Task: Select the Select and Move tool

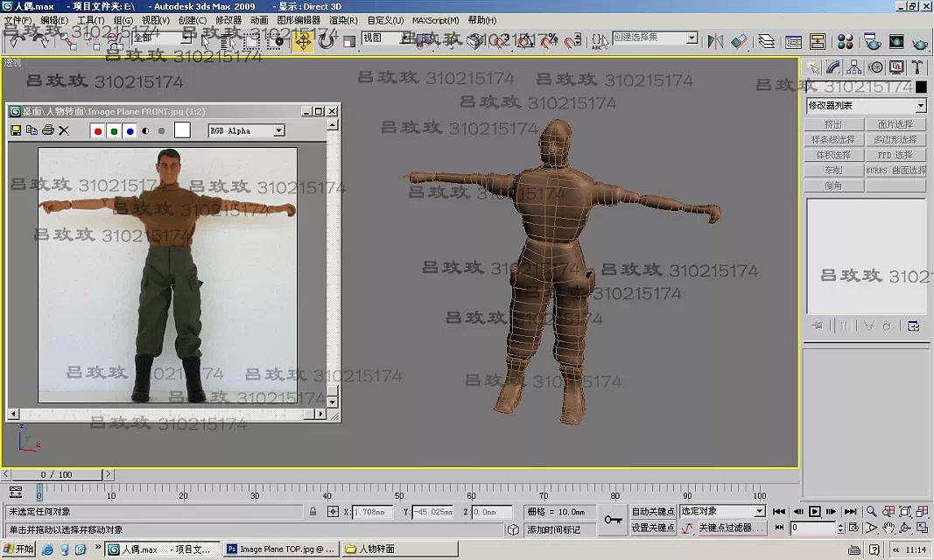Action: pyautogui.click(x=301, y=41)
